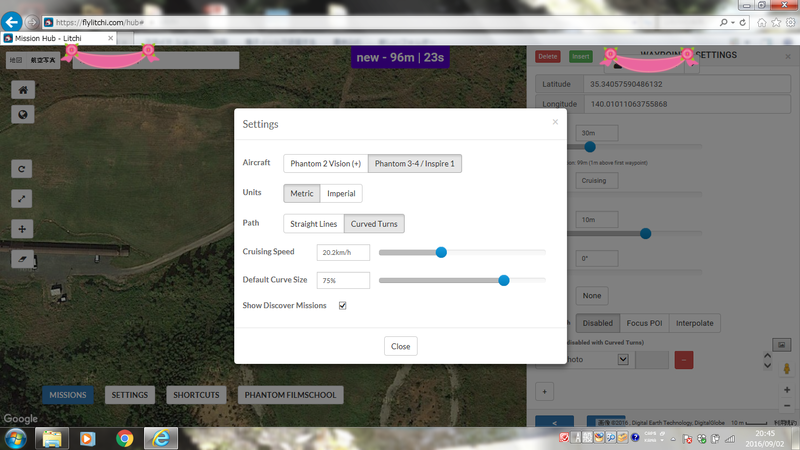This screenshot has height=450, width=800.
Task: Show hidden system tray icons arrow
Action: click(x=673, y=439)
